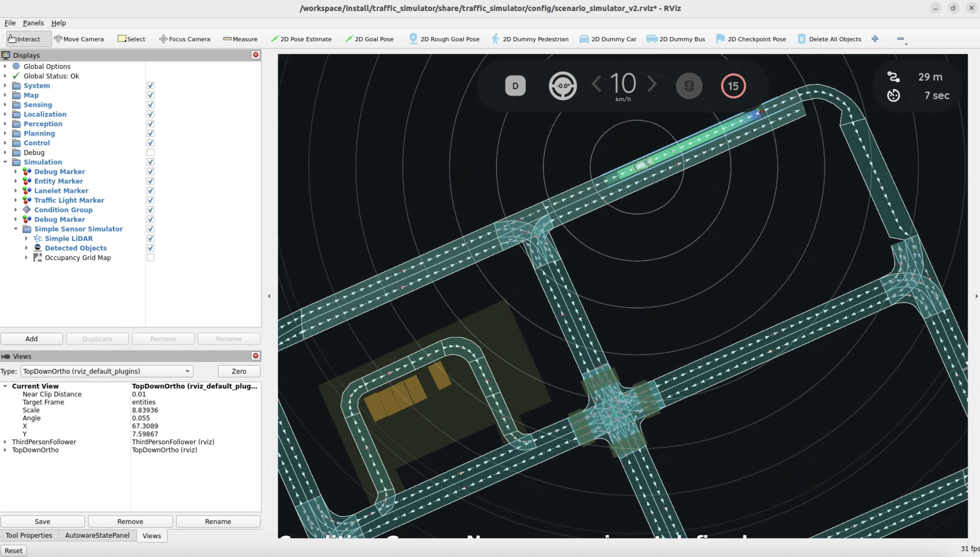Screen dimensions: 980x557
Task: Switch to the AutowareStatePanel tab
Action: coord(97,535)
